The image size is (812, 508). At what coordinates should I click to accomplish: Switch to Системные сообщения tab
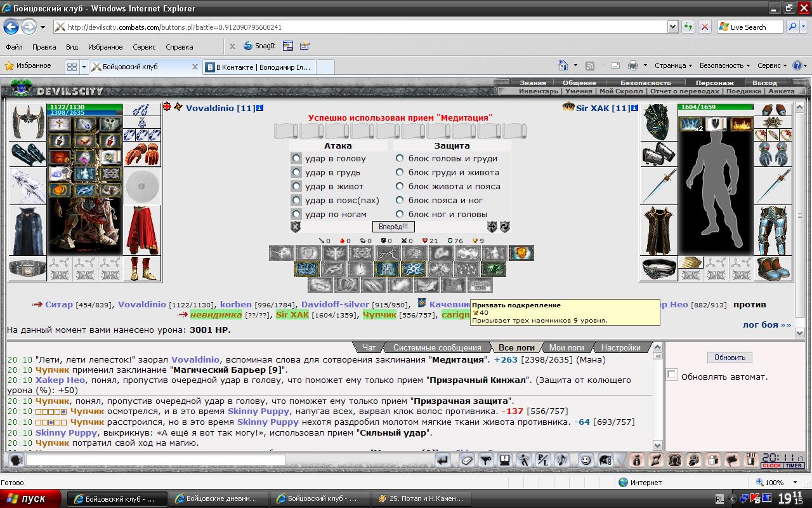tap(437, 347)
